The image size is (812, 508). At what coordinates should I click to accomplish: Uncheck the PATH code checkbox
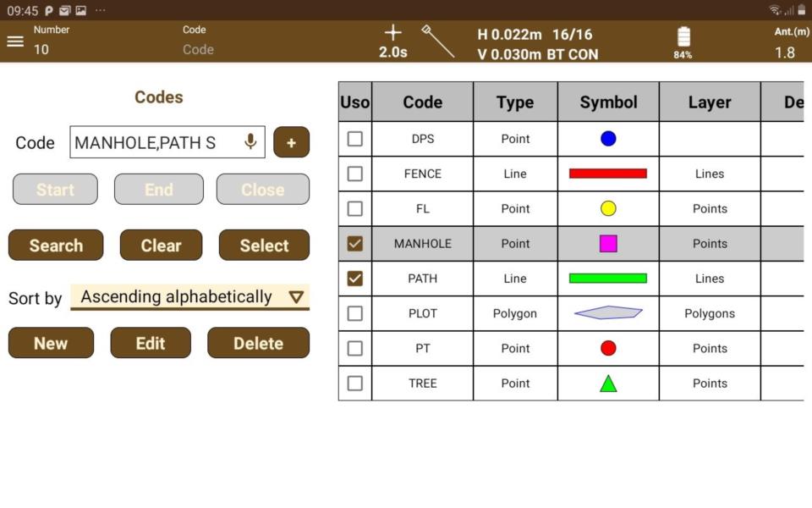355,279
